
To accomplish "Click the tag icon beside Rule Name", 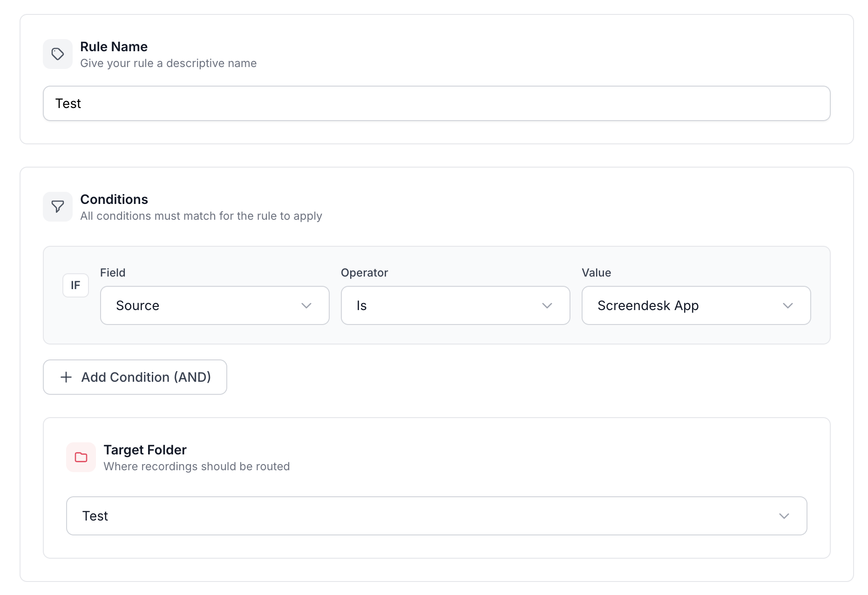I will point(58,54).
